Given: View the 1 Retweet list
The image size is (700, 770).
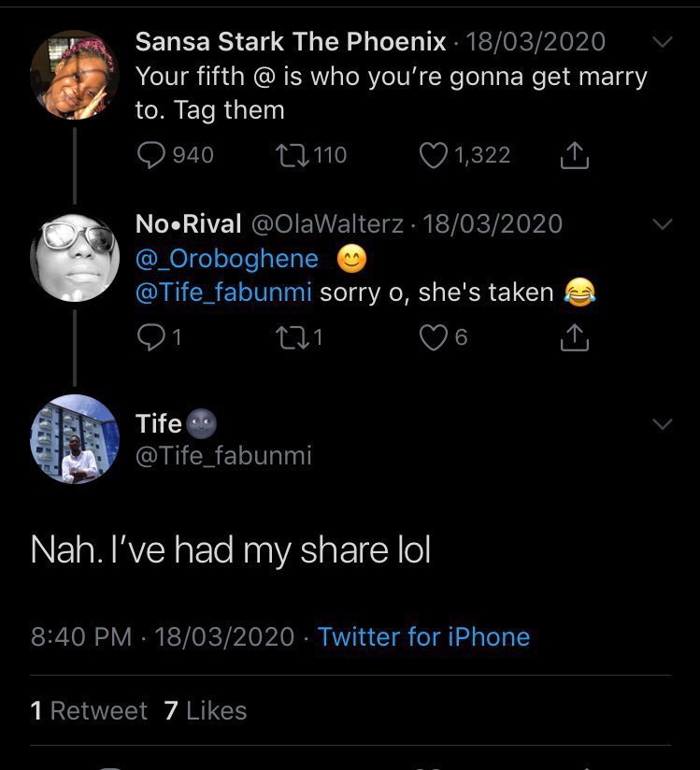Looking at the screenshot, I should pos(89,711).
